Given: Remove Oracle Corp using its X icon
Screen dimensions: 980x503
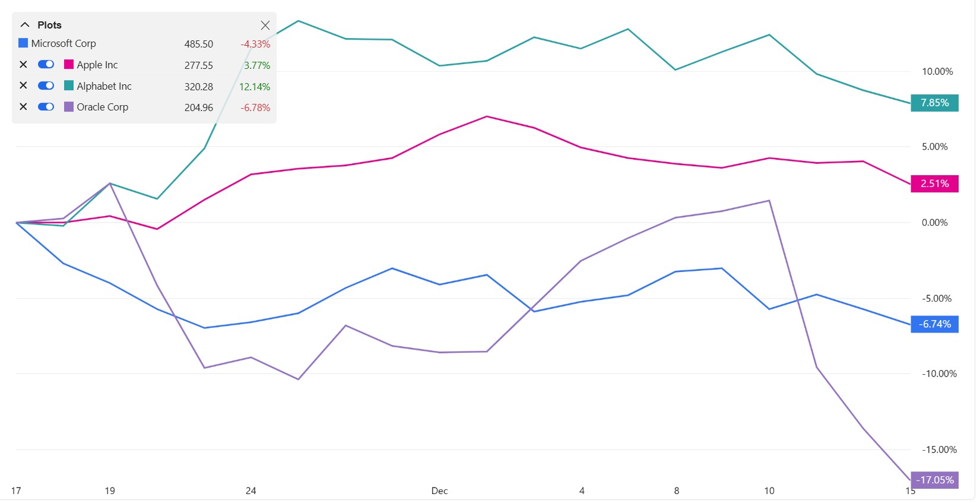Looking at the screenshot, I should pyautogui.click(x=23, y=106).
